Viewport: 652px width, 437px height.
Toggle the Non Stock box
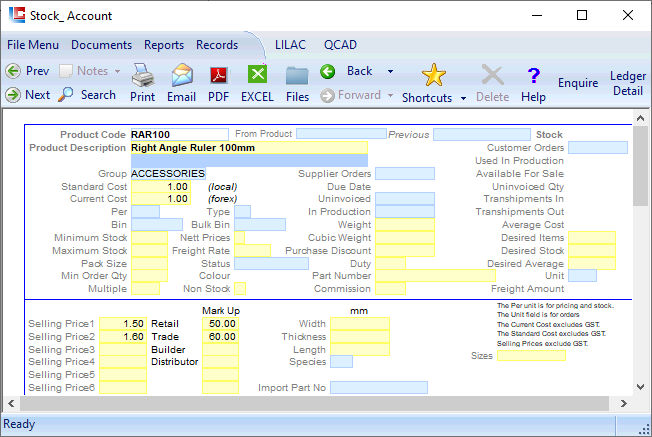[x=240, y=289]
